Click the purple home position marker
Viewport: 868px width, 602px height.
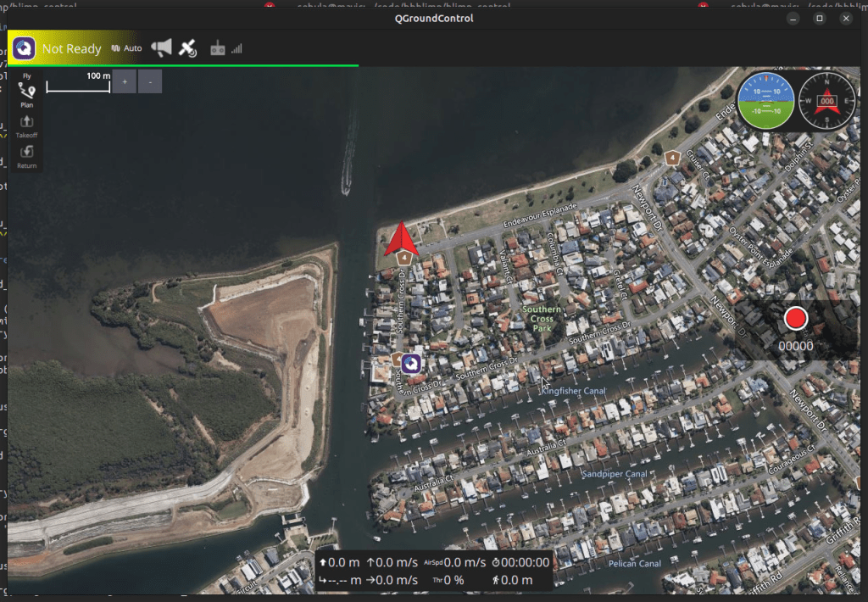point(412,364)
